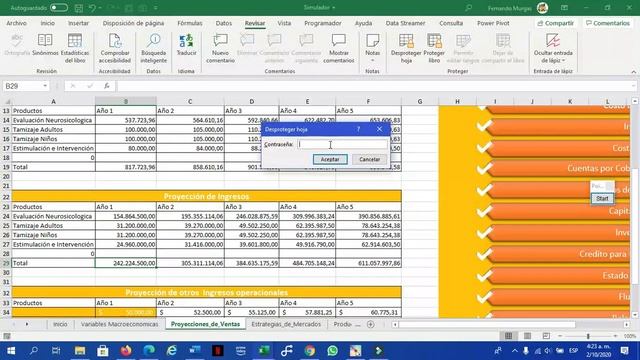Switch to Normal view icon
This screenshot has height=360, width=640.
click(509, 336)
